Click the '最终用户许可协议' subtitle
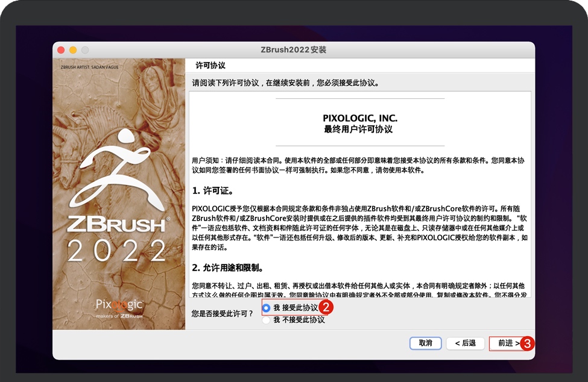 coord(358,130)
